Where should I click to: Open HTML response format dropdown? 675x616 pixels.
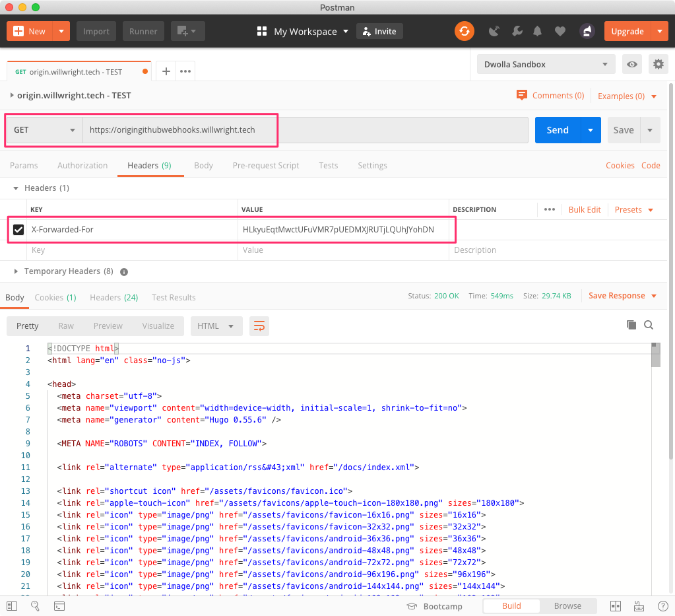click(216, 326)
